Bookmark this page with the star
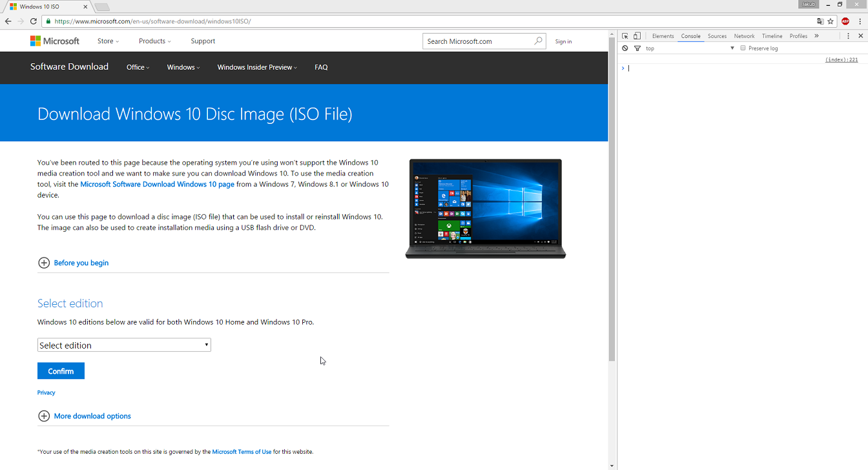Screen dimensions: 868x470 tap(831, 21)
